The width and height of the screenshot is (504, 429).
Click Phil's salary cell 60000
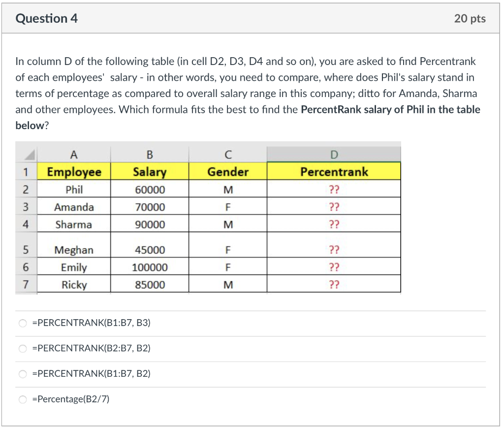[150, 190]
